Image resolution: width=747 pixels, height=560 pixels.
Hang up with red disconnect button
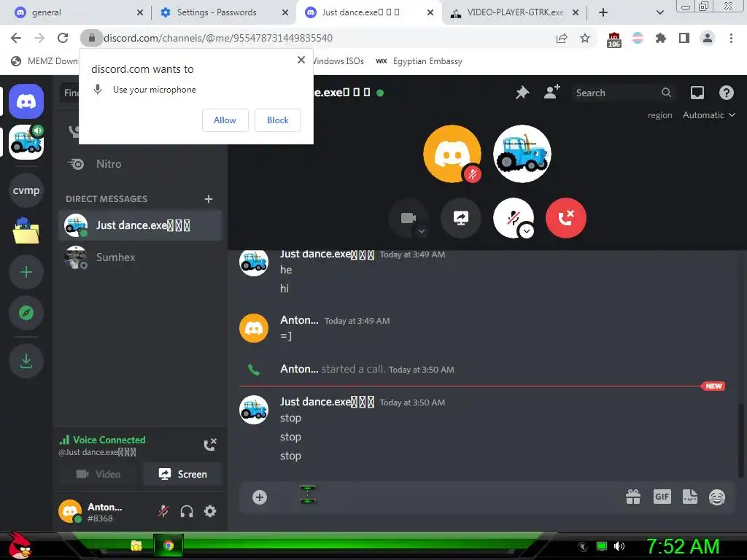click(566, 218)
